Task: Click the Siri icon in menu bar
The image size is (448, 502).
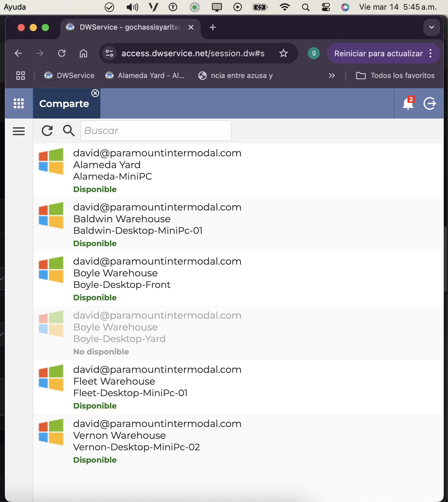Action: pos(345,7)
